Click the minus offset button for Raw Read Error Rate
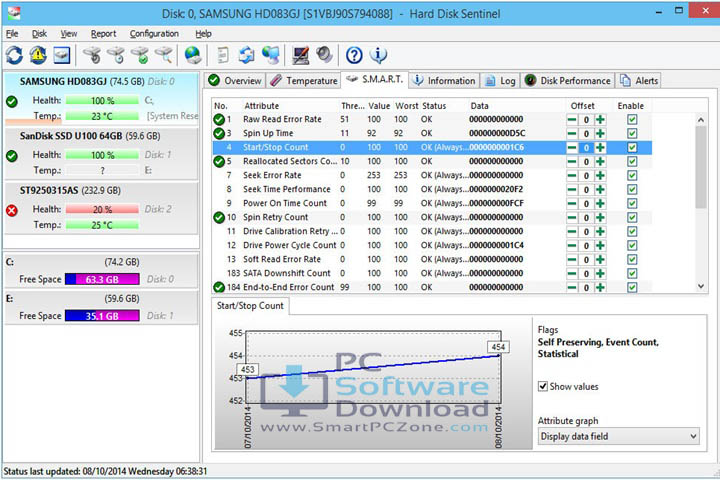This screenshot has width=720, height=480. [572, 120]
